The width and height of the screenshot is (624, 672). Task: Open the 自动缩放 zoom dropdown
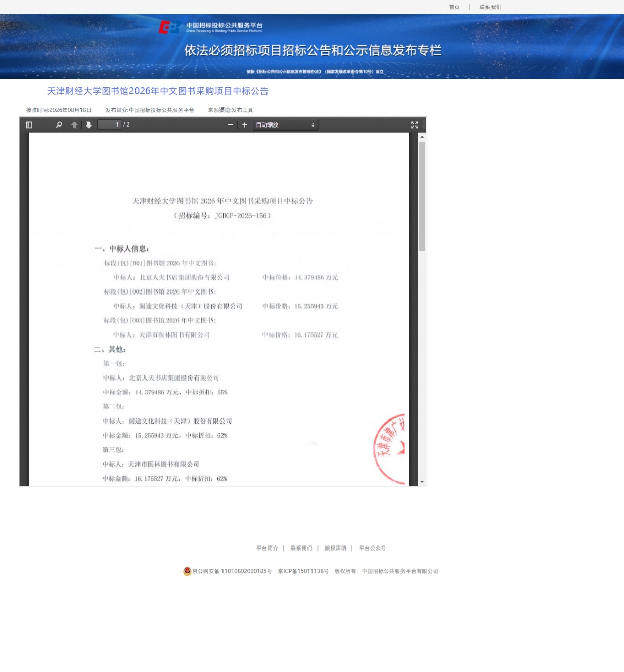click(286, 125)
